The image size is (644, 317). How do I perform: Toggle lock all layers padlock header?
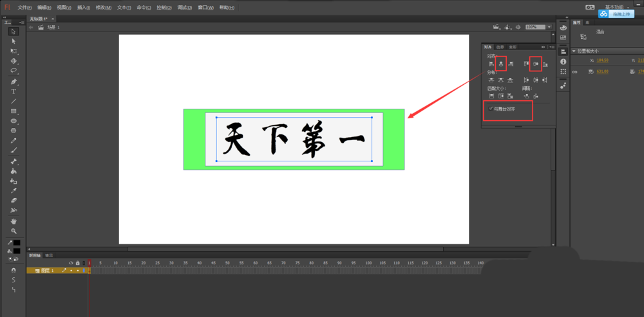click(78, 263)
